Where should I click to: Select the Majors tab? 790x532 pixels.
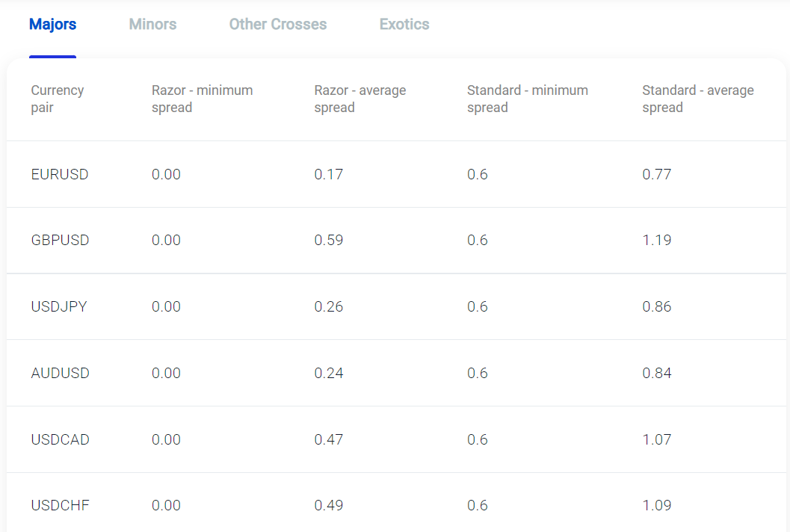52,25
